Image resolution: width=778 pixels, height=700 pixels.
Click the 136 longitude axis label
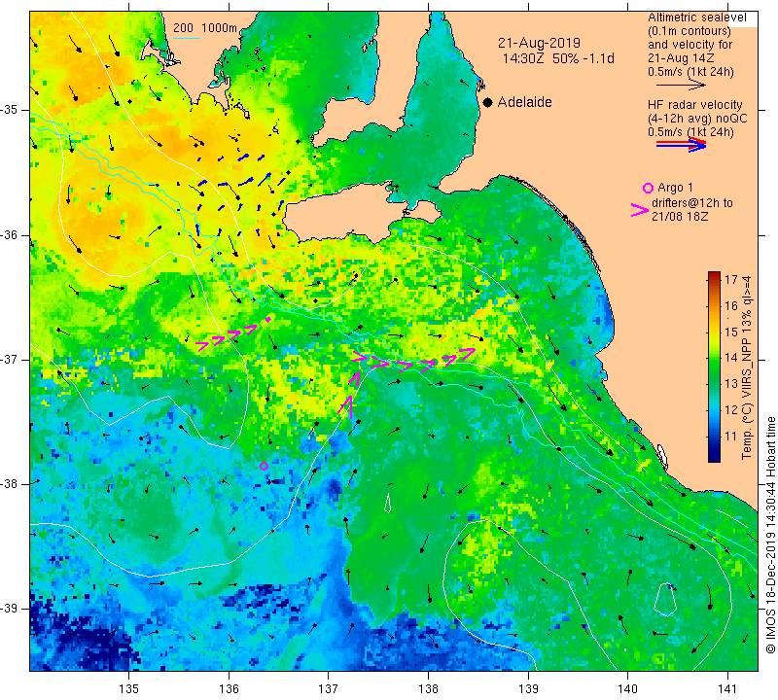click(x=229, y=689)
